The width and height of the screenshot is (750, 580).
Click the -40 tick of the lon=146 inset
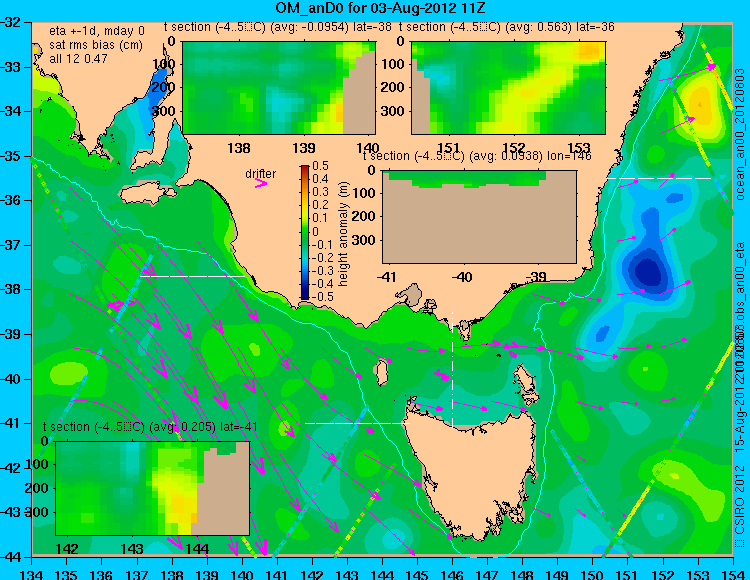(x=462, y=277)
